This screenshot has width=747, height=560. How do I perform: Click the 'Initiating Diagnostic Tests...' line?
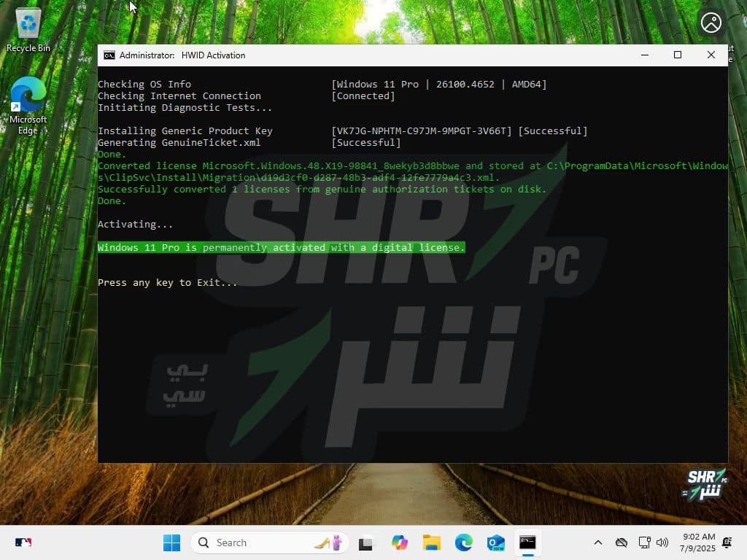pos(185,108)
